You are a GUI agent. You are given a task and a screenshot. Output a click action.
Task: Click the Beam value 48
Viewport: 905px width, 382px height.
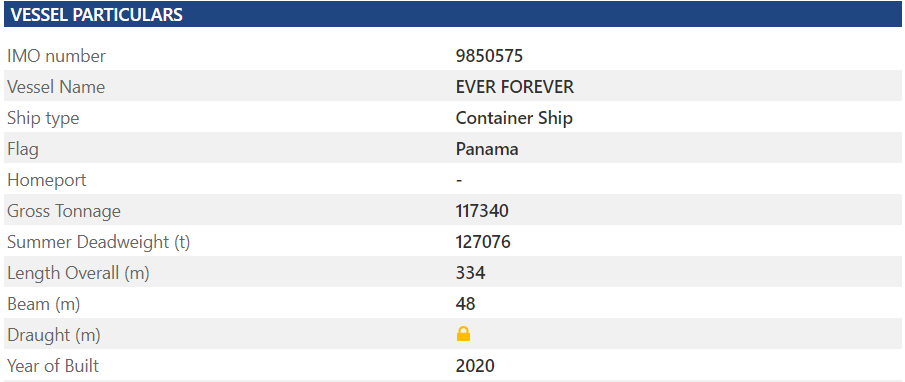tap(465, 304)
